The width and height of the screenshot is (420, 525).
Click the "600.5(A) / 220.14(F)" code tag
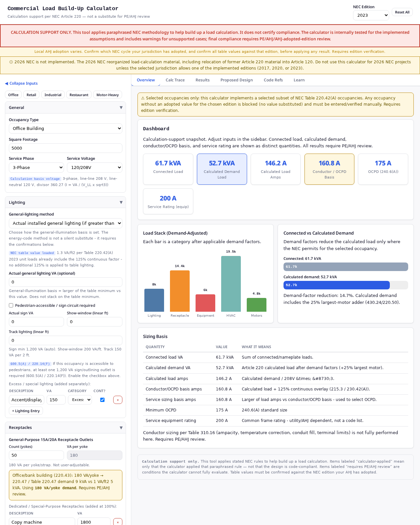coord(30,364)
